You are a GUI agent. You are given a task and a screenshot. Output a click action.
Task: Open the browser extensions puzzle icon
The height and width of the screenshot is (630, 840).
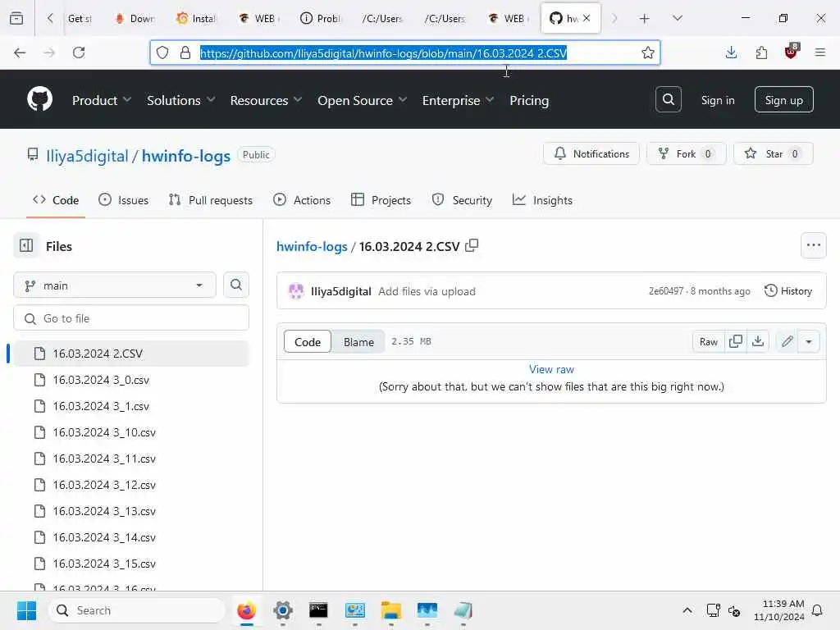click(761, 52)
